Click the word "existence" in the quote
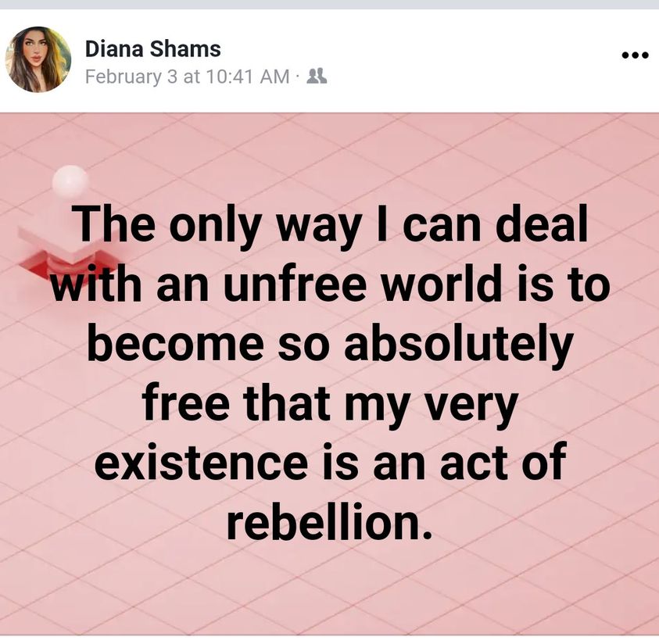Screen dimensions: 659x644 [x=200, y=461]
